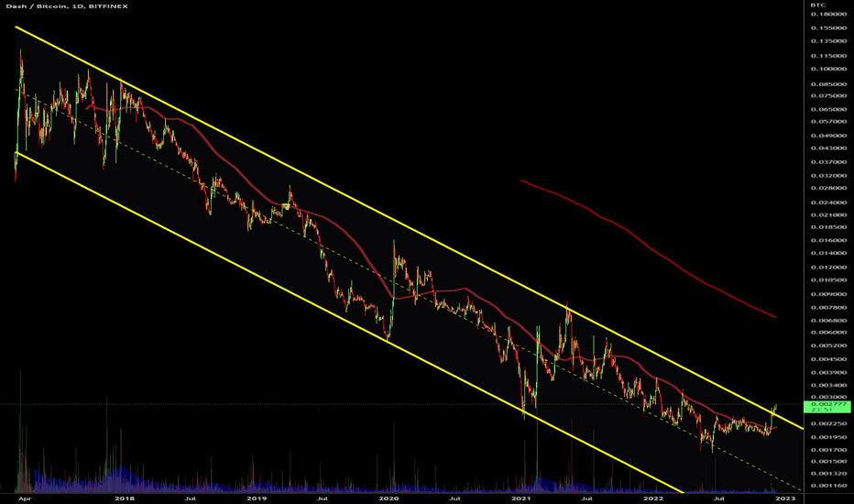
Task: Click price axis value 0.016000
Action: [x=828, y=240]
